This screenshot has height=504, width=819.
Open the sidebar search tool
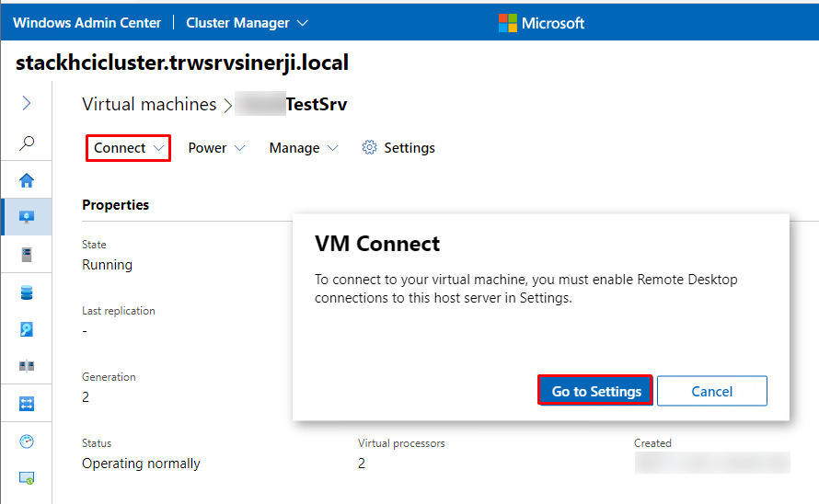(x=27, y=143)
